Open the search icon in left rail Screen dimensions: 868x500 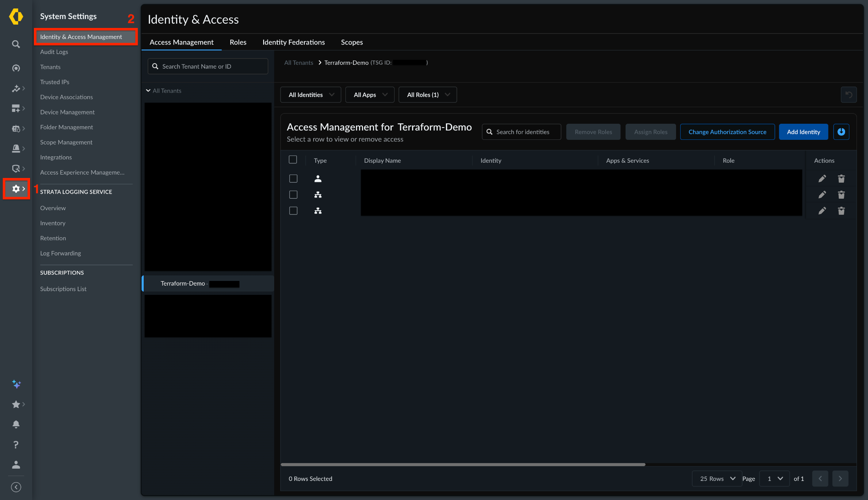(16, 44)
